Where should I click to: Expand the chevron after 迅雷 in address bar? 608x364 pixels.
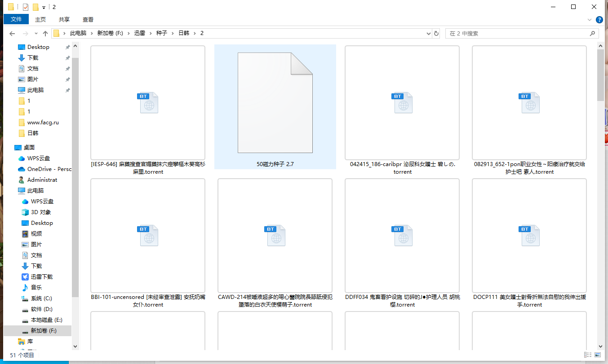tap(151, 34)
